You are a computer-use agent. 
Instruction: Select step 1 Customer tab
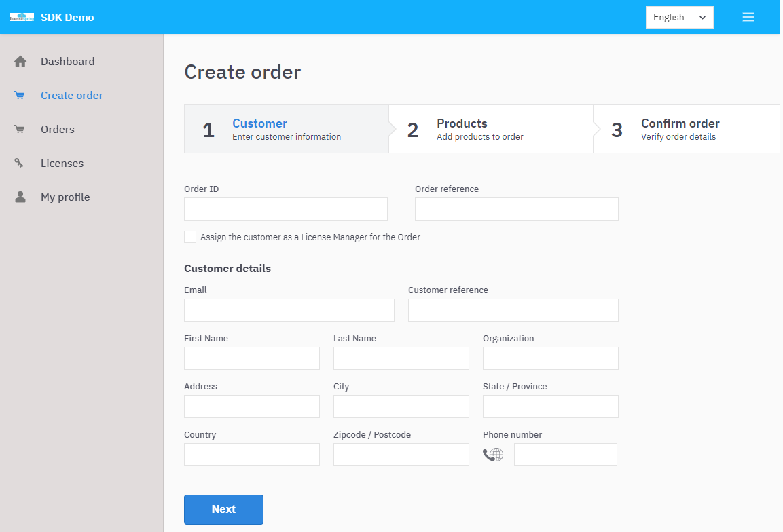click(287, 129)
